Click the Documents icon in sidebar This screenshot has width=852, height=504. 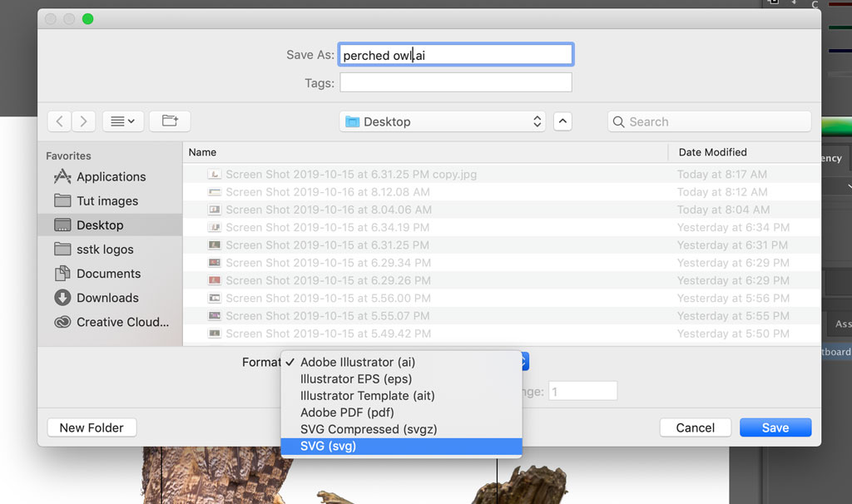tap(62, 273)
